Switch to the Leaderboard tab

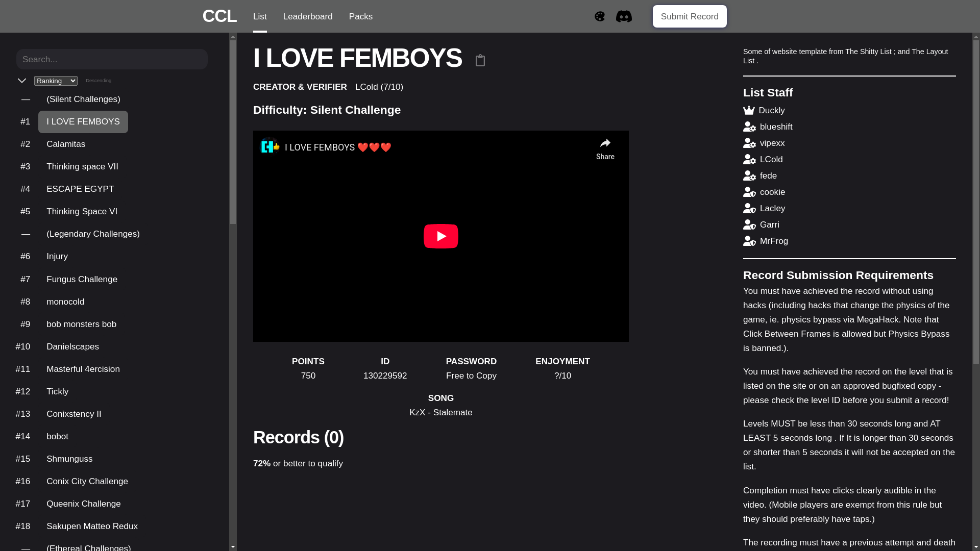tap(307, 16)
